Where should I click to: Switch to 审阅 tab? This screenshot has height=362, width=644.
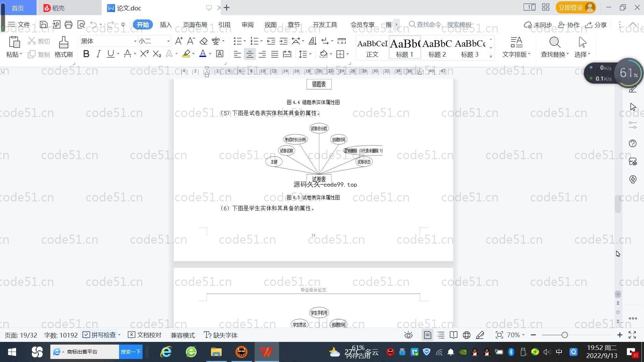[247, 24]
